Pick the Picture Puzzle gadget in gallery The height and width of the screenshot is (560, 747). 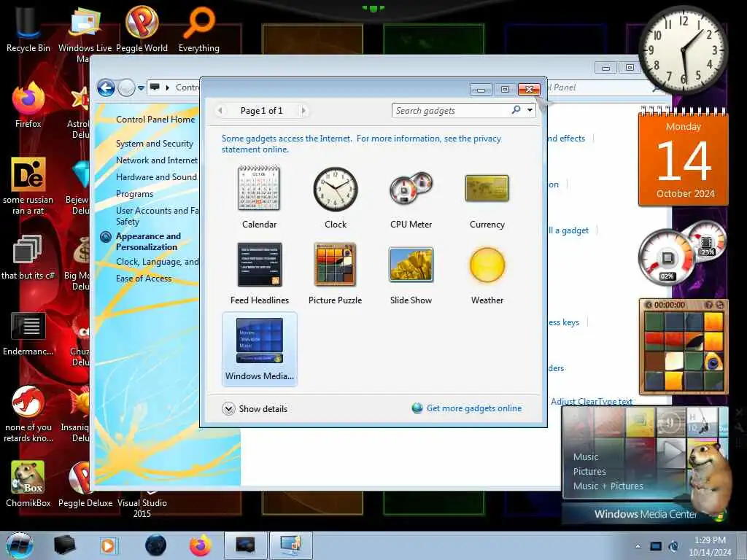coord(336,273)
